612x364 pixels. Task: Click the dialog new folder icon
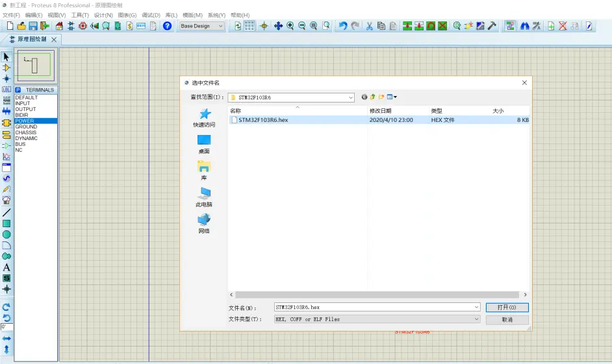coord(381,97)
